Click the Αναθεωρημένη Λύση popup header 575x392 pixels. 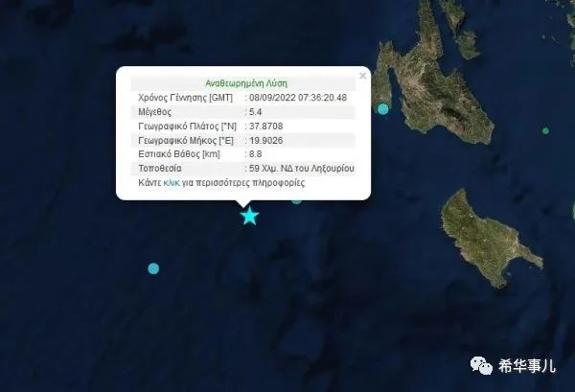[x=246, y=83]
